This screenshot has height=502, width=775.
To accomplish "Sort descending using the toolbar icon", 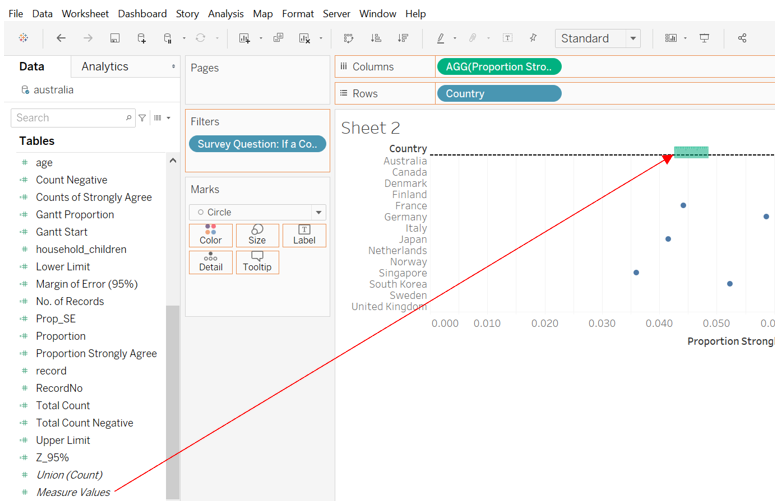I will tap(403, 38).
